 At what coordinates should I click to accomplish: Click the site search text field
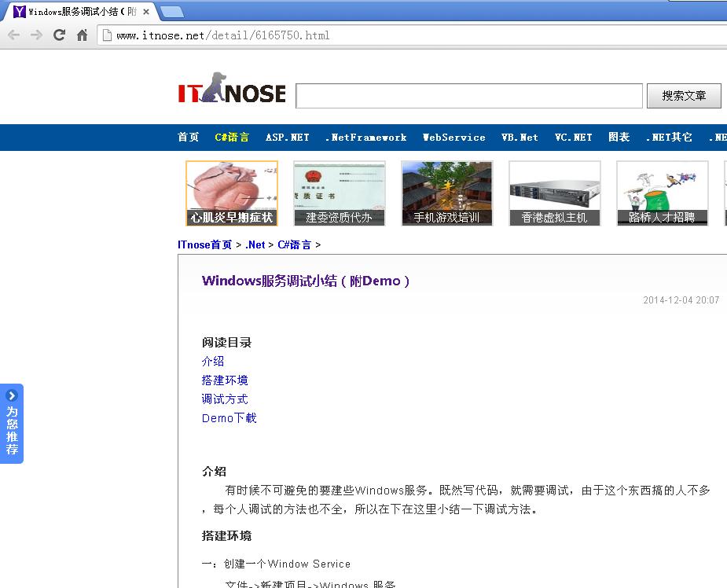(x=468, y=96)
